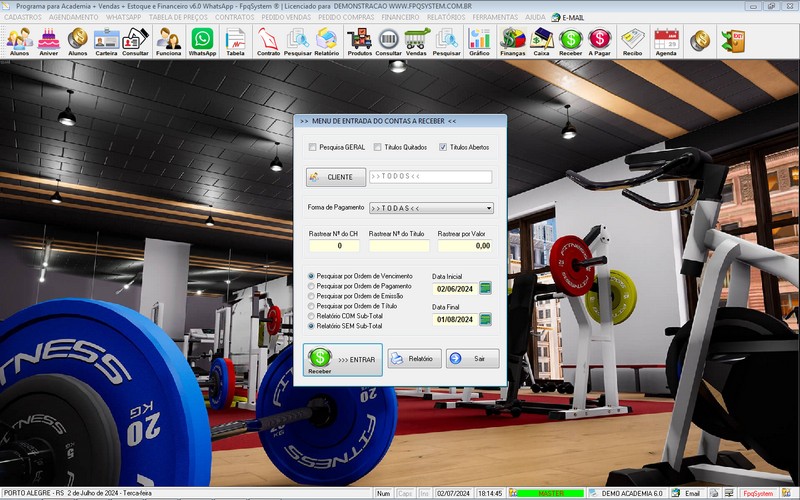This screenshot has height=500, width=800.
Task: Click the Alunos gold coin icon
Action: pos(78,42)
